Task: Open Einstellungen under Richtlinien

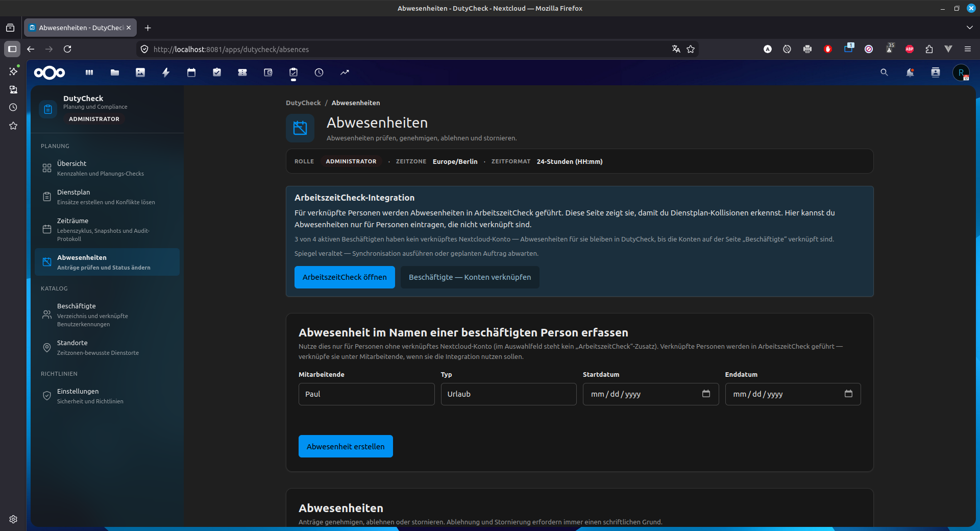Action: click(107, 396)
